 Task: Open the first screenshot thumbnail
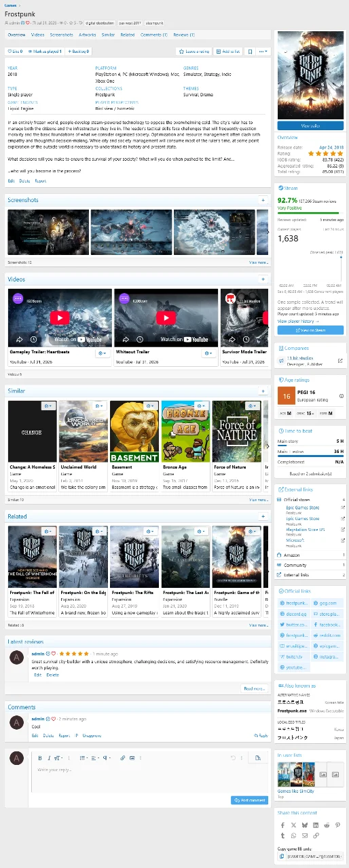(x=48, y=232)
